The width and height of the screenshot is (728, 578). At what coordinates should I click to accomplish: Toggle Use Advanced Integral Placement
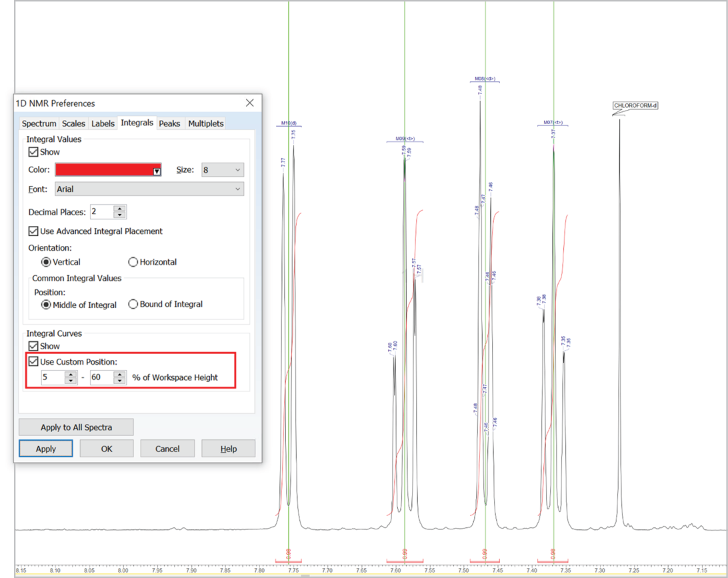pyautogui.click(x=33, y=231)
